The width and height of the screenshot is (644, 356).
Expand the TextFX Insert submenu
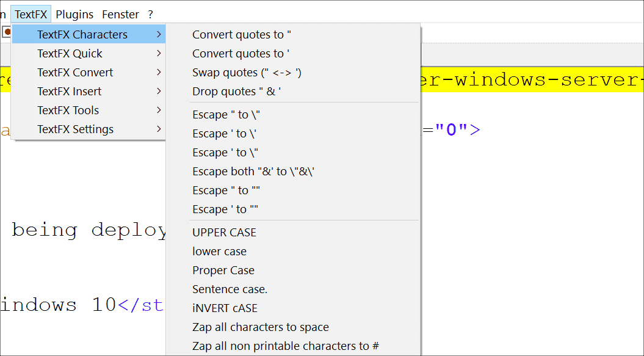pyautogui.click(x=70, y=91)
